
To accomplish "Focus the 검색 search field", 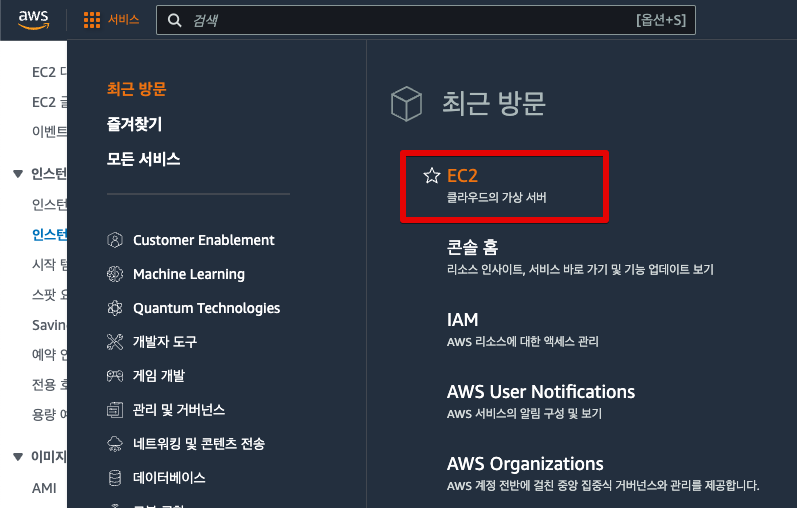I will pos(426,20).
